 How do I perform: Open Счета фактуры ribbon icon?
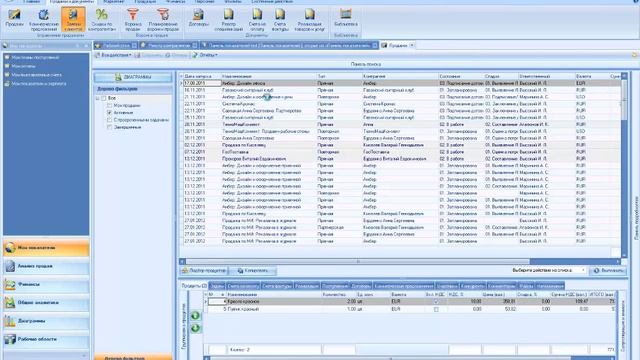point(280,19)
